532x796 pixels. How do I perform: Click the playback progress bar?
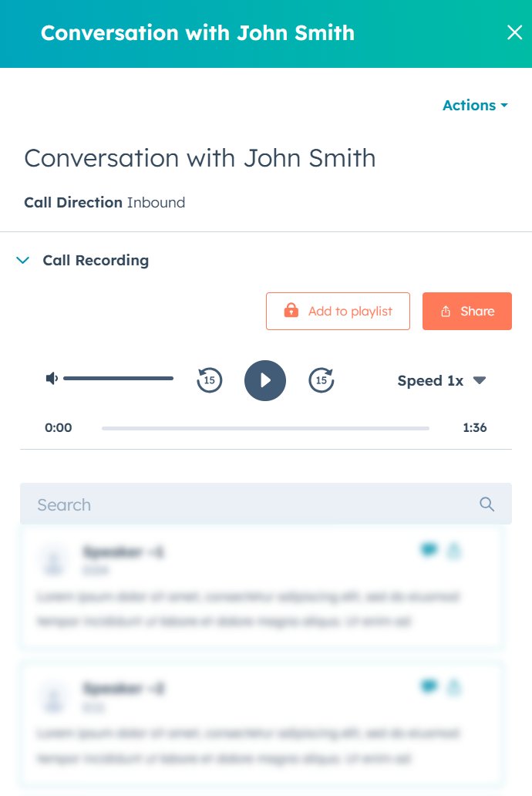(265, 427)
